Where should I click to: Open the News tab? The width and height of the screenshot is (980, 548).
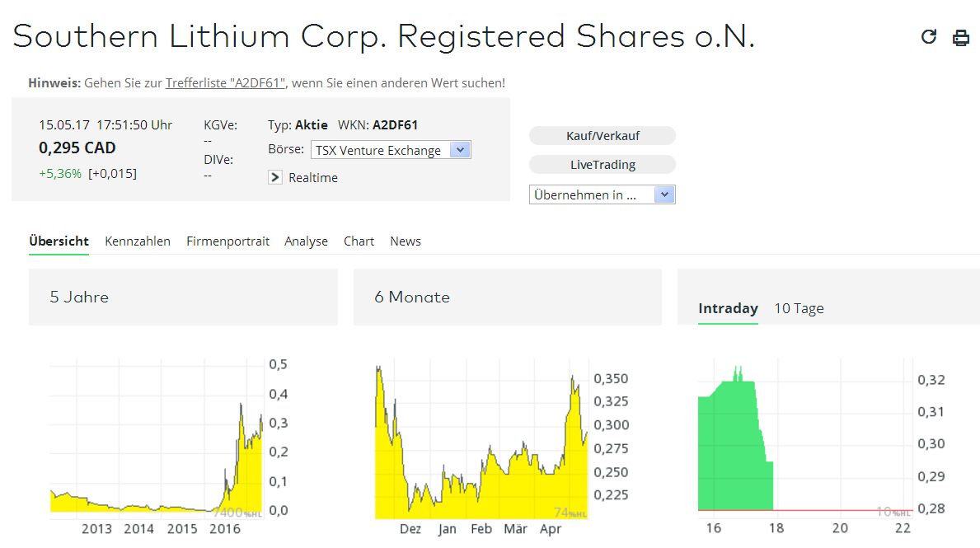(x=405, y=241)
